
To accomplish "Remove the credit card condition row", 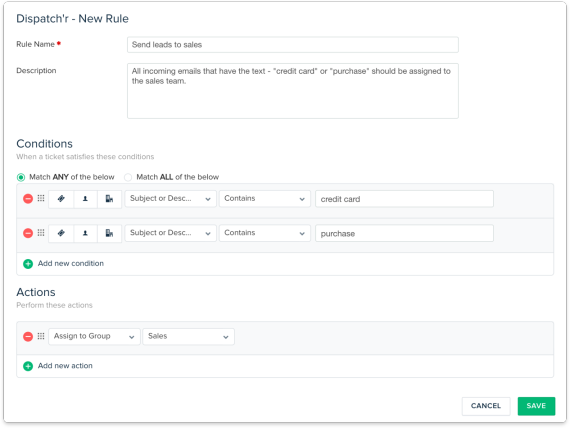I will pos(28,199).
